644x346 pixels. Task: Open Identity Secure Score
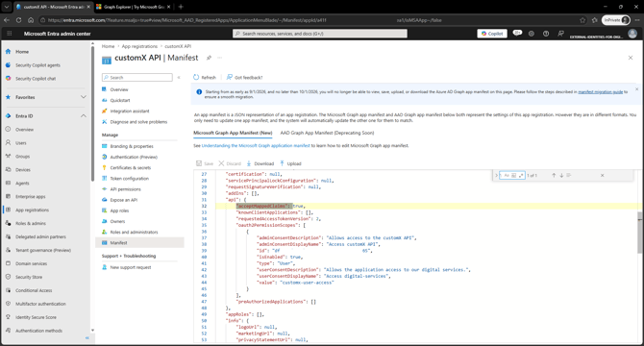(36, 317)
